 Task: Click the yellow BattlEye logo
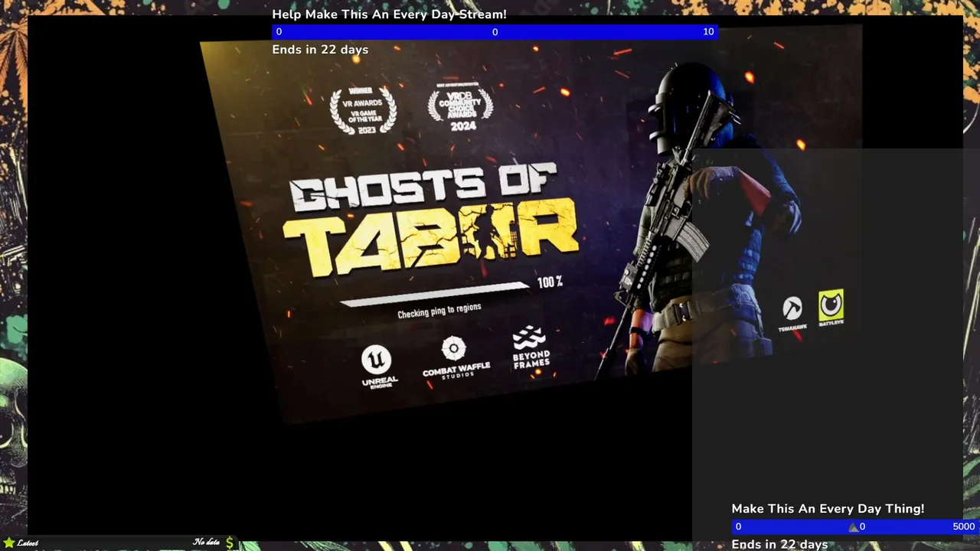[x=831, y=308]
